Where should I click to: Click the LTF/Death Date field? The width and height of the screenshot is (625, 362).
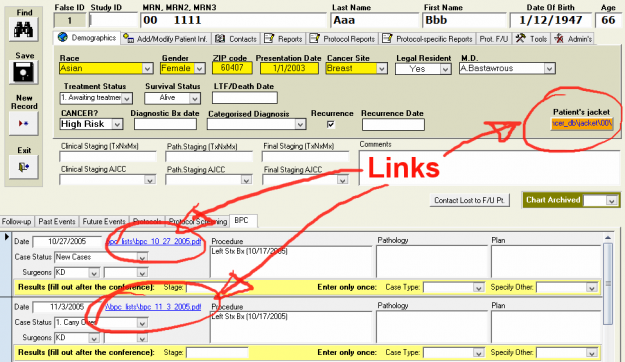(245, 98)
